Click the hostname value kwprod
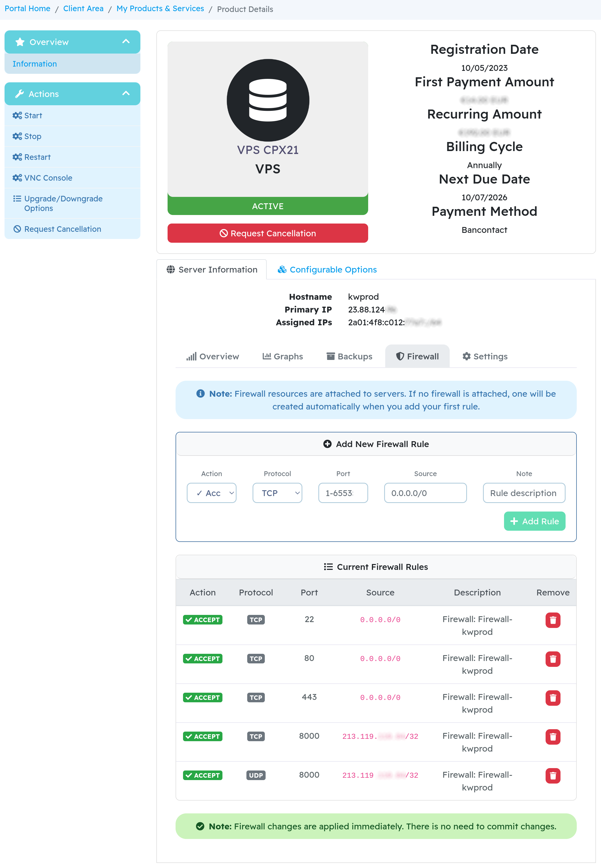Viewport: 601px width, 868px height. tap(363, 297)
